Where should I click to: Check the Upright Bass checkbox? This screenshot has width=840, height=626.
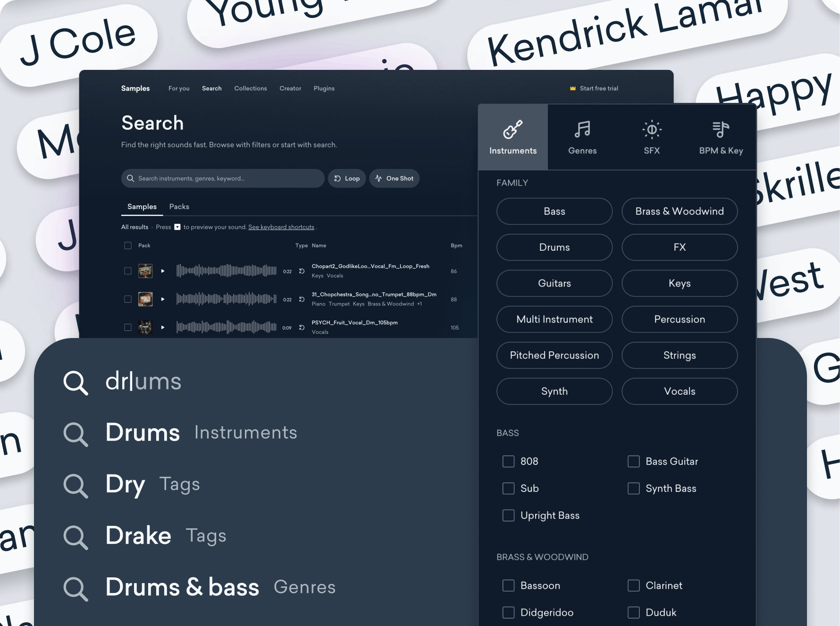[508, 516]
